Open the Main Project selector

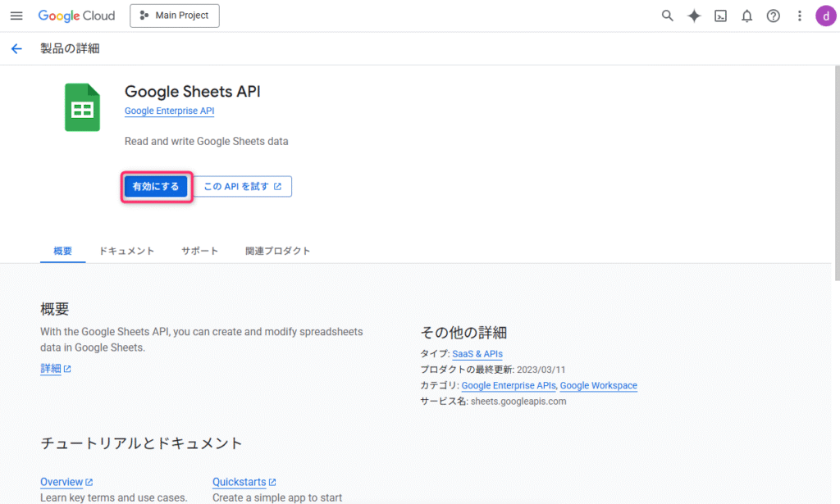tap(175, 16)
